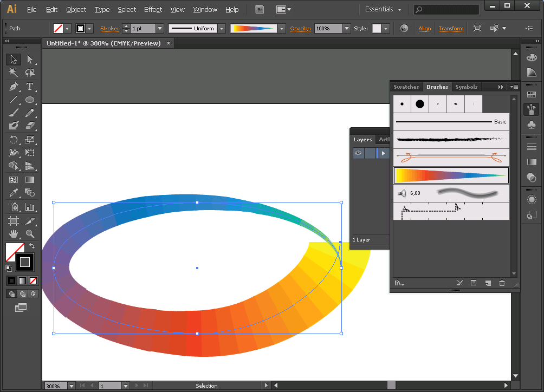Open the Opacity transparency panel link
Viewport: 544px width, 392px height.
click(x=301, y=28)
